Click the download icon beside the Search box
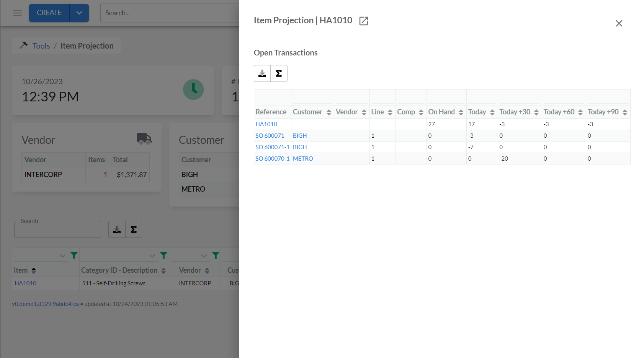The width and height of the screenshot is (644, 358). [116, 229]
